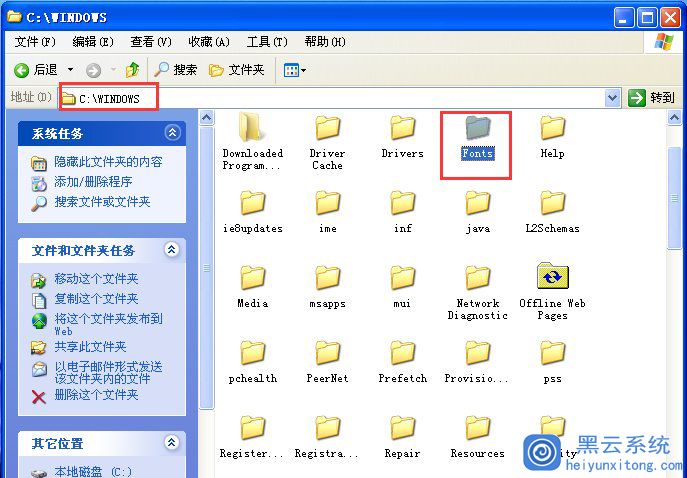Select the Help folder

pyautogui.click(x=552, y=137)
